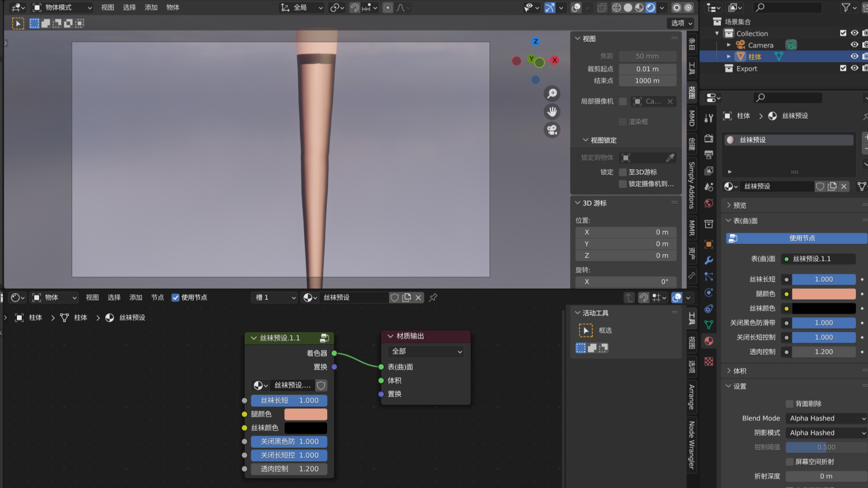The height and width of the screenshot is (488, 868).
Task: Open the Material properties tab icon
Action: [709, 341]
